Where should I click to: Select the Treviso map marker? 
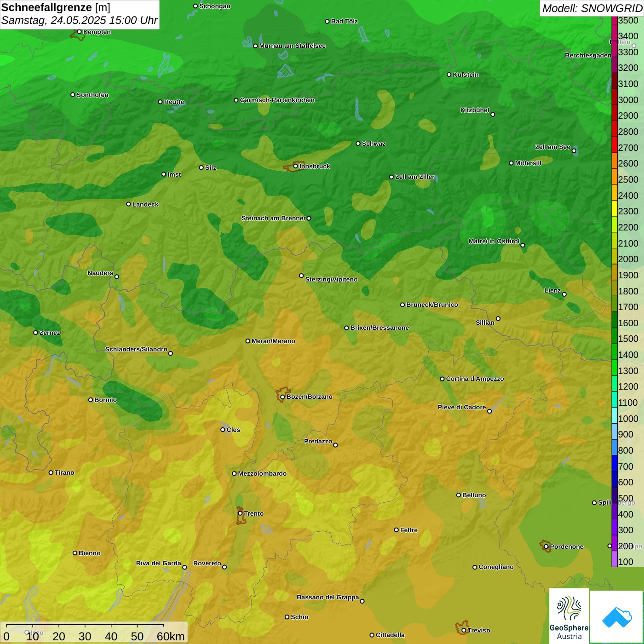click(464, 630)
